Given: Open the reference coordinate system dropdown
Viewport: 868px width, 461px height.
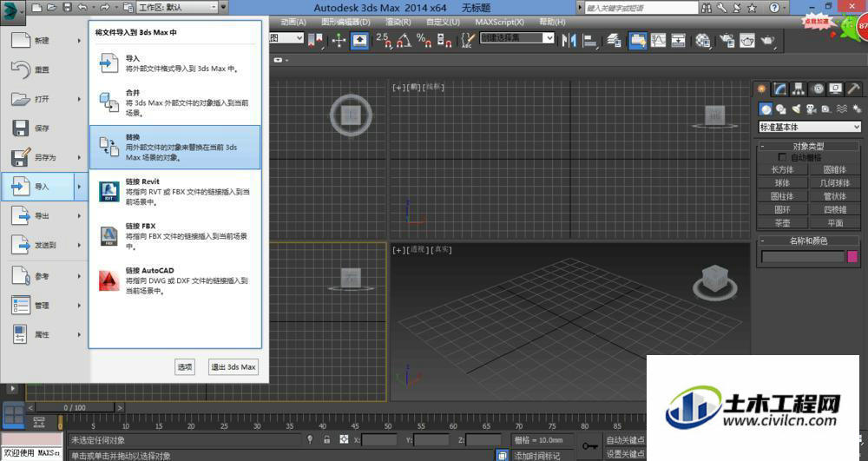Looking at the screenshot, I should [286, 37].
